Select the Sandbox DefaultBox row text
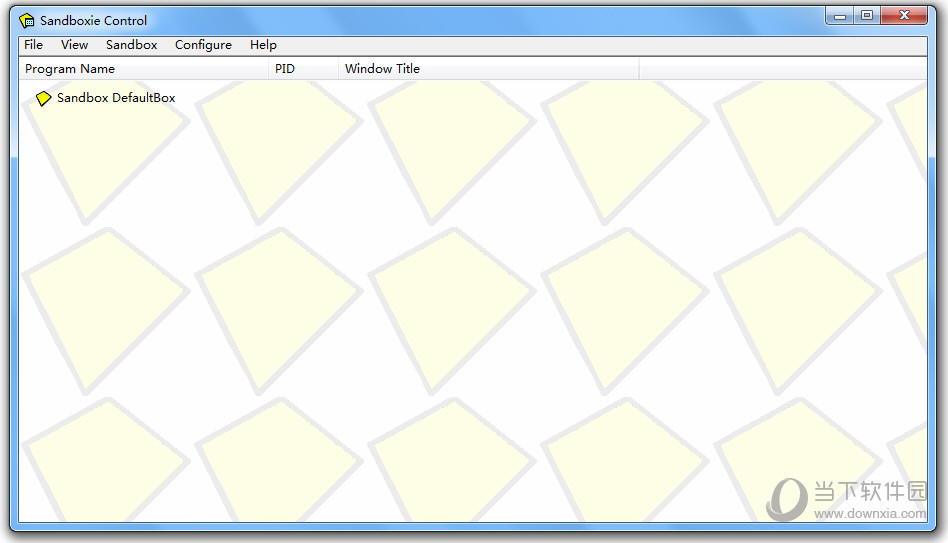 tap(116, 98)
